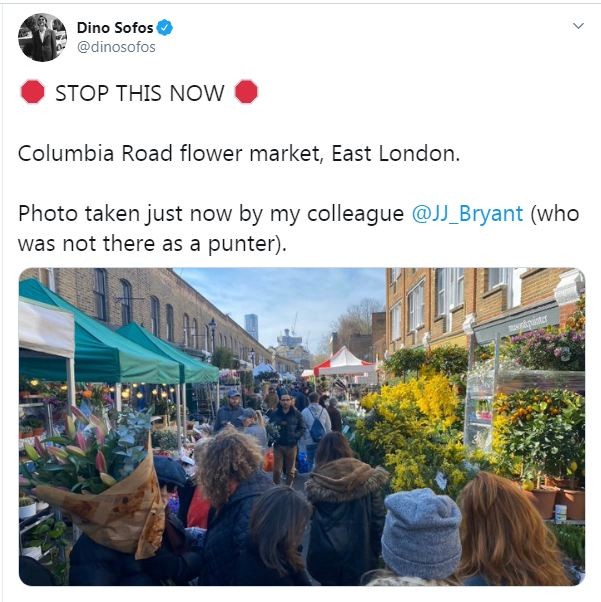Click the grey beanie hat in photo
Image resolution: width=601 pixels, height=602 pixels.
point(421,533)
